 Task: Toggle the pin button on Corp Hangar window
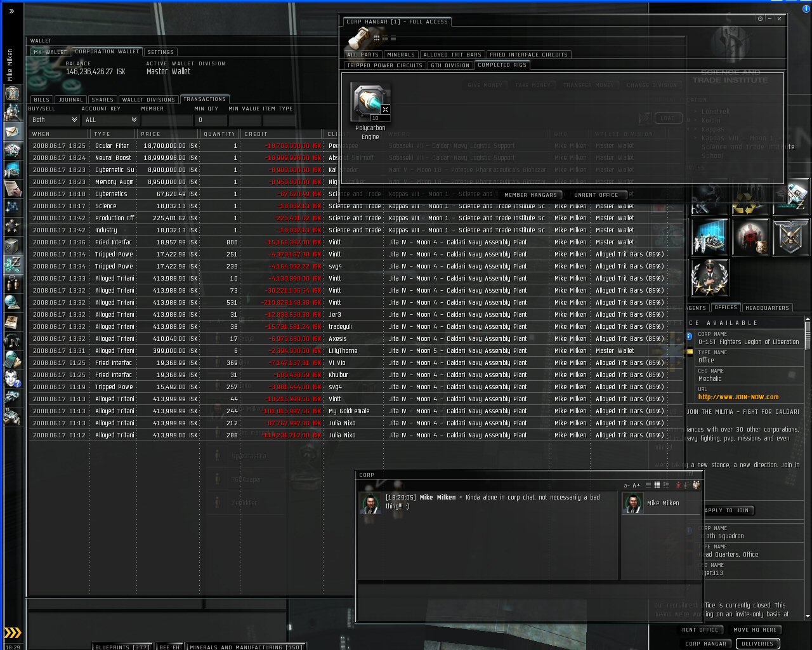tap(760, 19)
